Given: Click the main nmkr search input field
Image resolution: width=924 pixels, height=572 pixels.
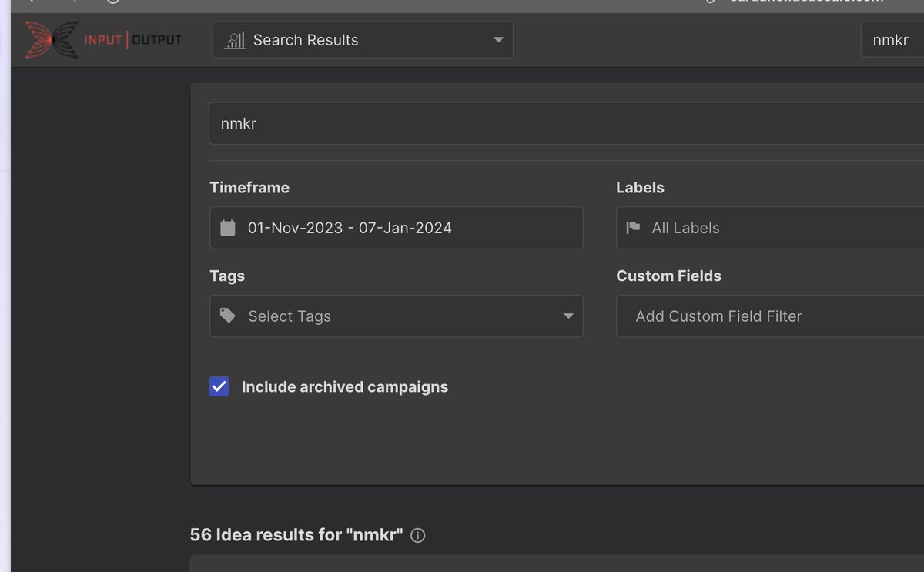Looking at the screenshot, I should click(x=566, y=123).
